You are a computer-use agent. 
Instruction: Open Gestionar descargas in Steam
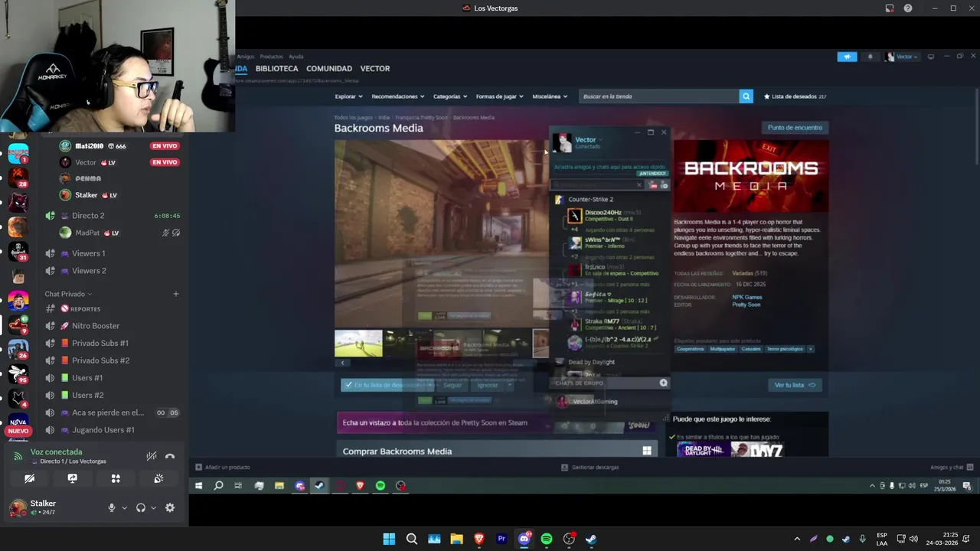[x=590, y=468]
